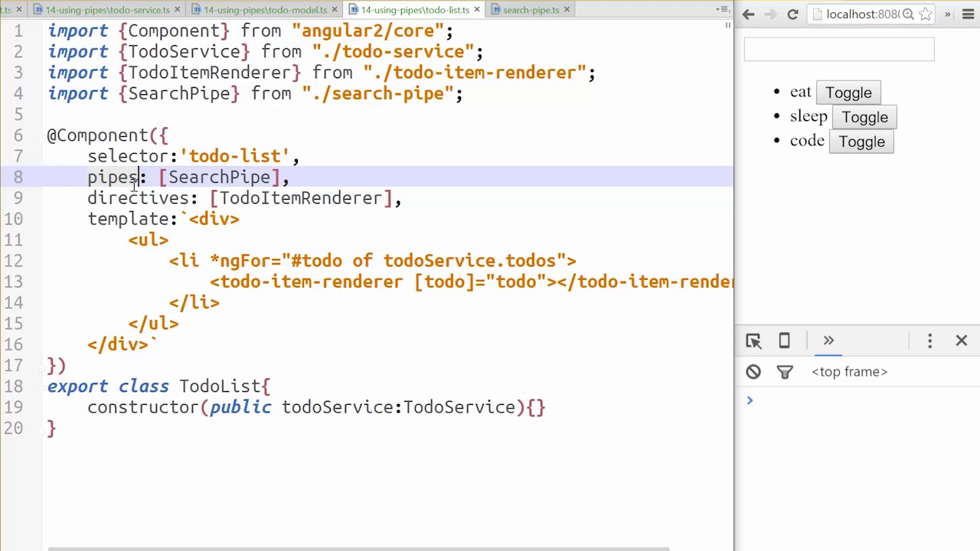The image size is (980, 551).
Task: Open the <top frame> context selector
Action: click(x=849, y=372)
